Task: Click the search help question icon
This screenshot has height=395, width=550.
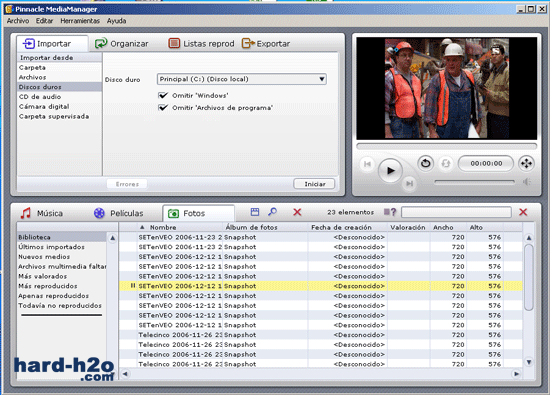Action: pos(390,212)
